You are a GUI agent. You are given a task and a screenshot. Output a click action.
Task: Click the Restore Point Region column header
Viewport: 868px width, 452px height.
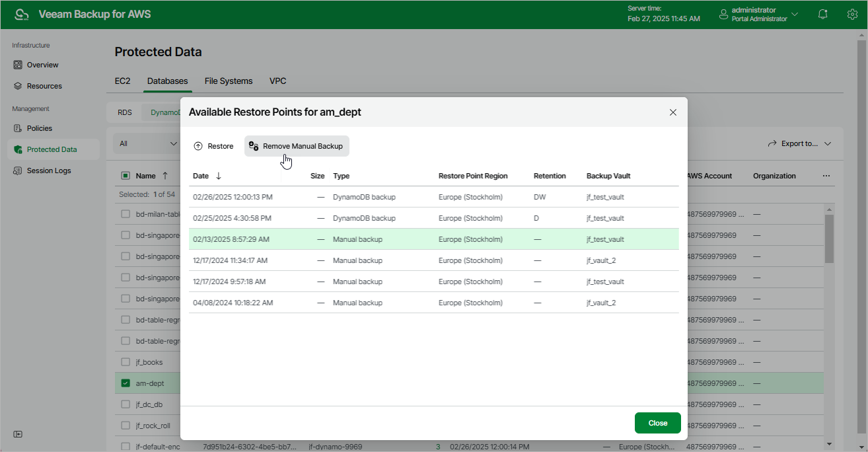click(473, 176)
